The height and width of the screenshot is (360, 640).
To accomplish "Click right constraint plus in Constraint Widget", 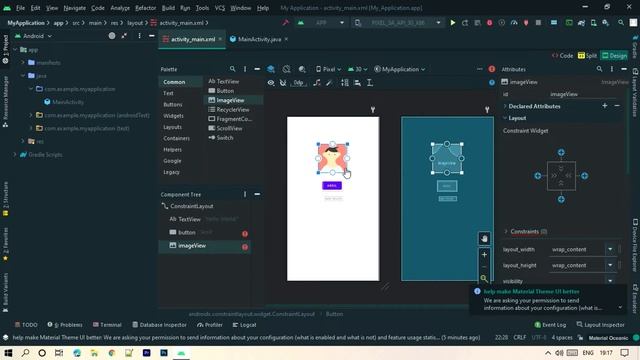I will [584, 176].
